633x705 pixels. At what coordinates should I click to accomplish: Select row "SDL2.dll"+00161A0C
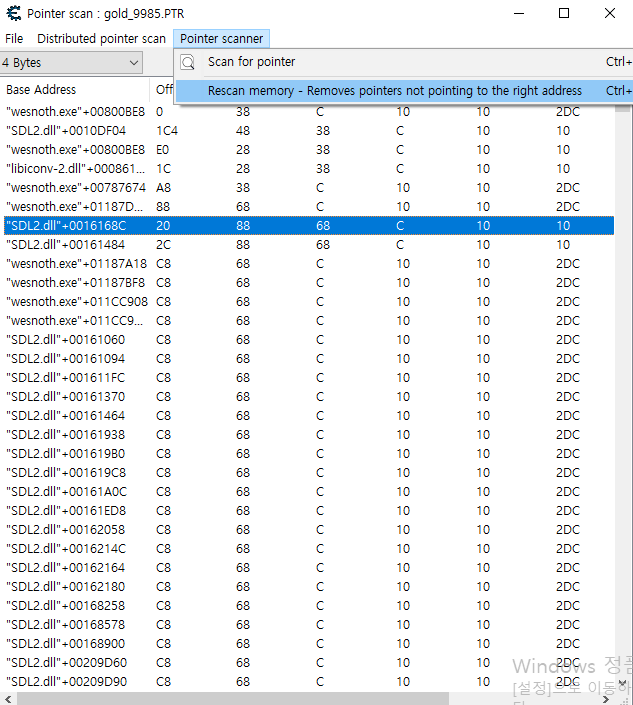coord(309,491)
